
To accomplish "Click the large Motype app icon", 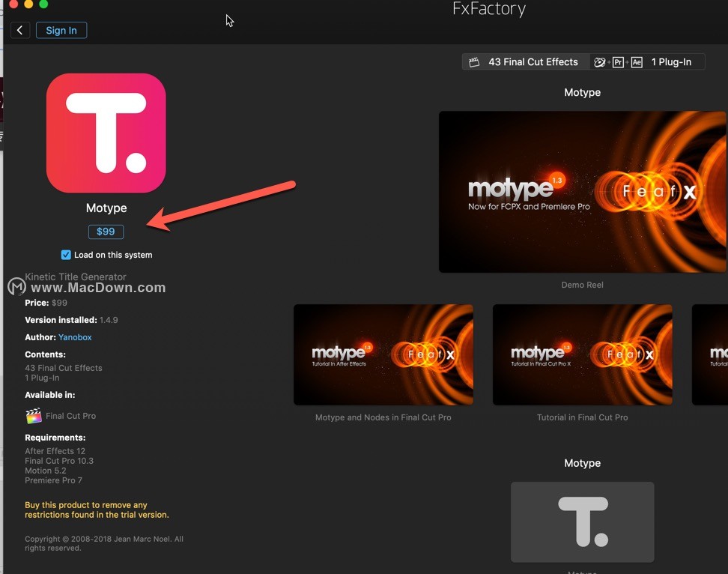I will point(106,133).
